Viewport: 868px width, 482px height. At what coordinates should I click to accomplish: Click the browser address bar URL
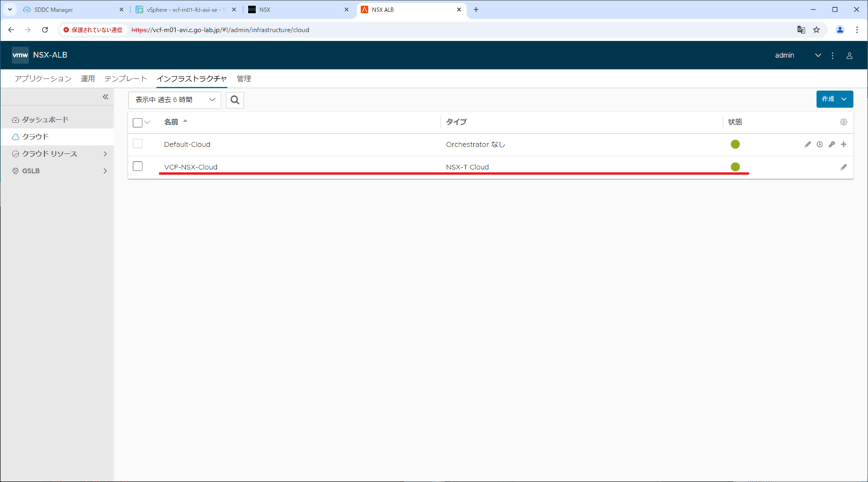[x=220, y=30]
